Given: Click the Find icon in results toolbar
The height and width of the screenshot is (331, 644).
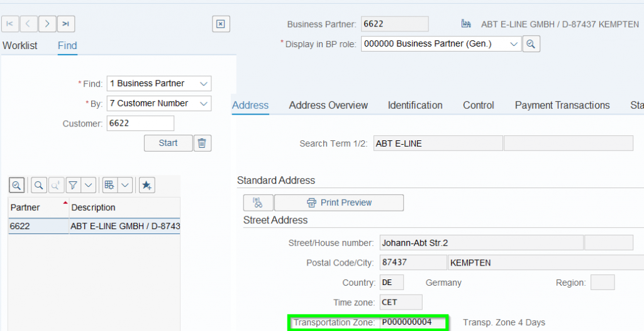Looking at the screenshot, I should coord(39,185).
